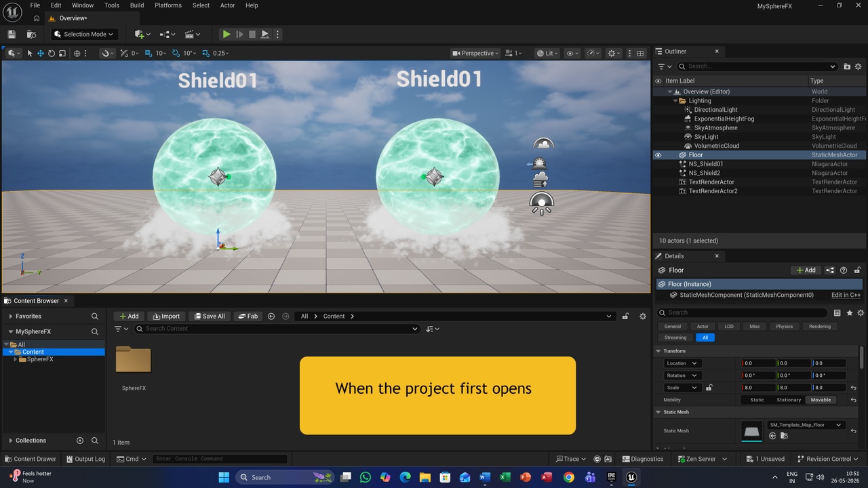The image size is (868, 488).
Task: Open the Blueprints toolbar dropdown
Action: click(x=167, y=34)
